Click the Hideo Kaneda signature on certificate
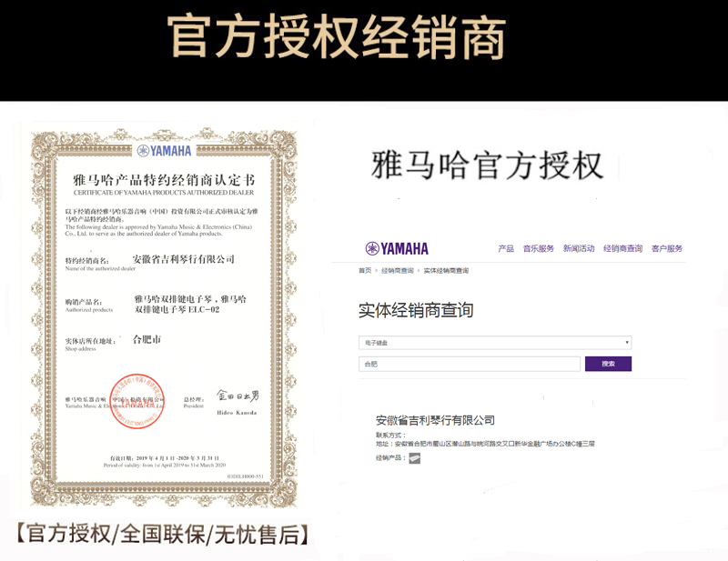 tap(238, 396)
